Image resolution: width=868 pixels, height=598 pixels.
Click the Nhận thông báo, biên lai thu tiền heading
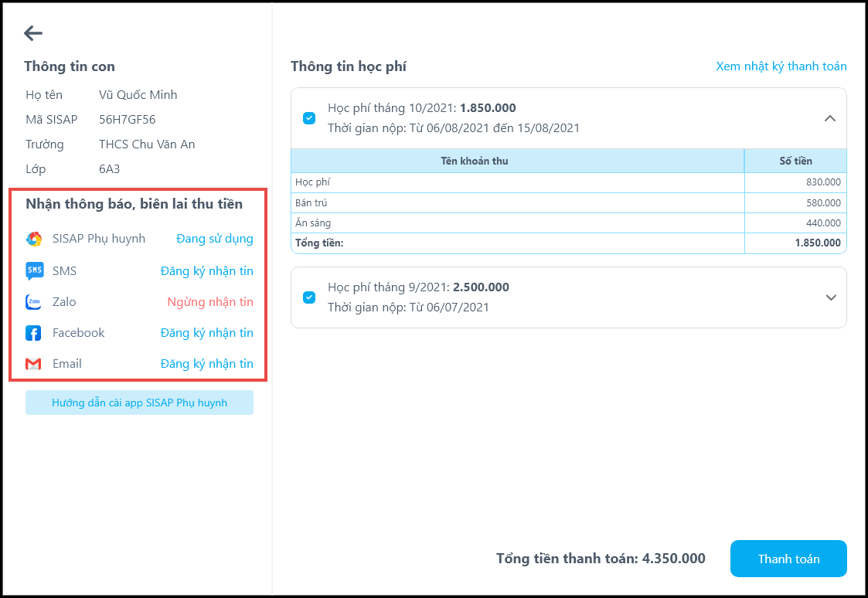[134, 204]
